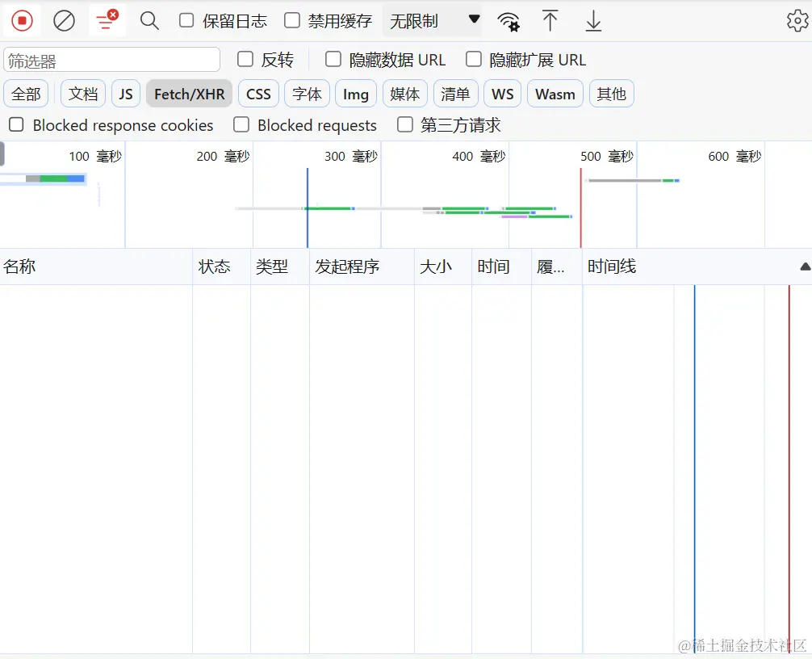Sort by 时间 column header

502,267
